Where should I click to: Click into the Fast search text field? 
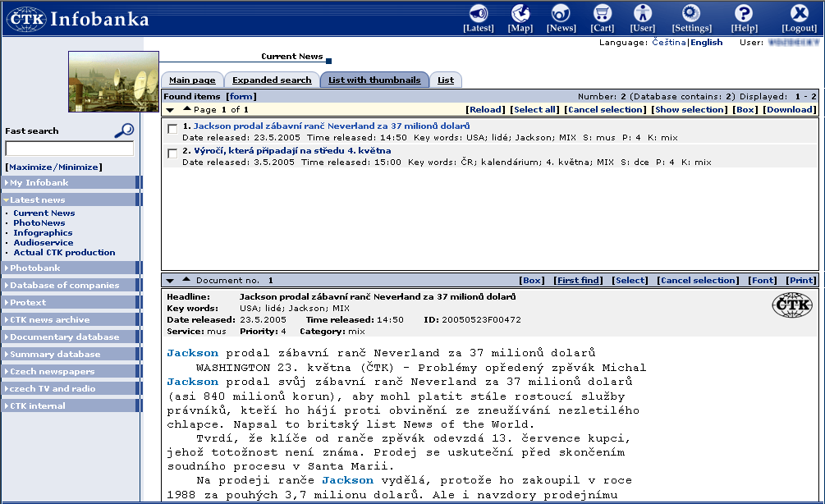pos(69,149)
